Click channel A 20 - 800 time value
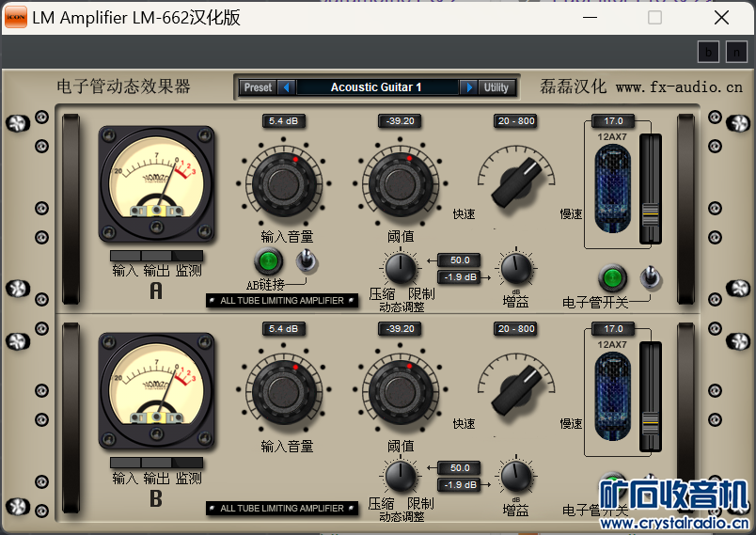Viewport: 756px width, 535px height. tap(516, 121)
